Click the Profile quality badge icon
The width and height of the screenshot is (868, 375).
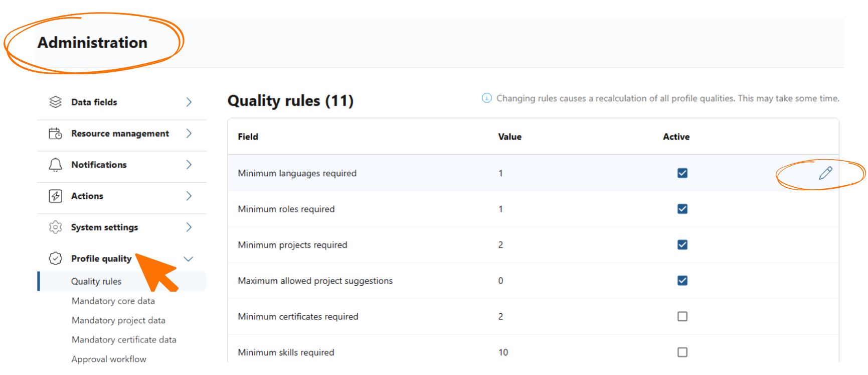[x=55, y=259]
